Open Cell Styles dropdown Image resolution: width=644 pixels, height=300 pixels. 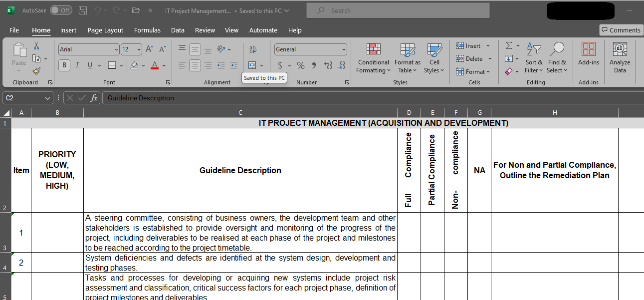[434, 57]
